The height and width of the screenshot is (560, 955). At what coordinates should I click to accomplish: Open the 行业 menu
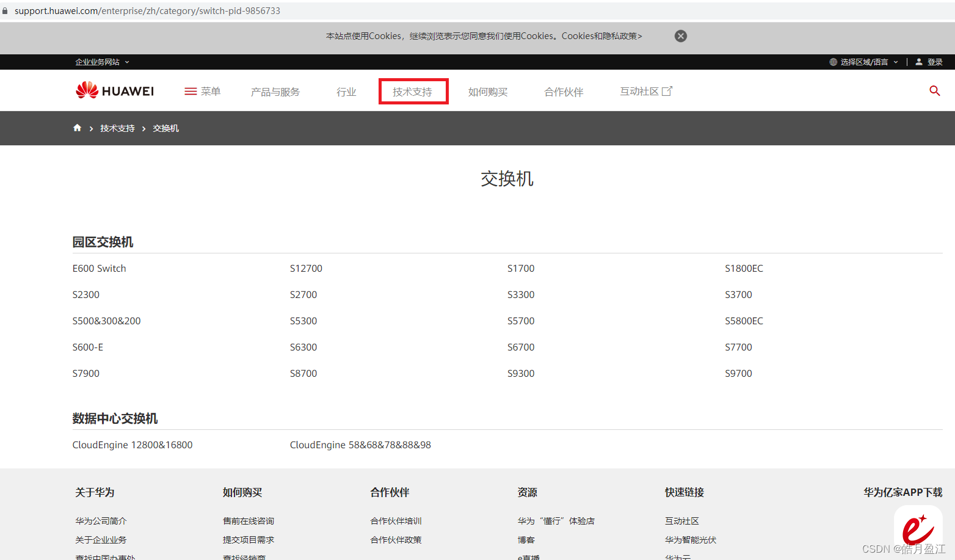(346, 92)
